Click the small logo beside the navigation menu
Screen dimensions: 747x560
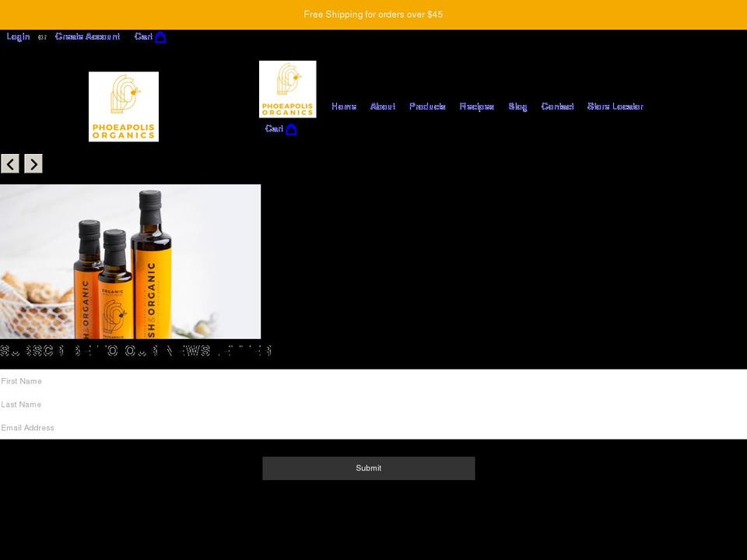tap(287, 89)
